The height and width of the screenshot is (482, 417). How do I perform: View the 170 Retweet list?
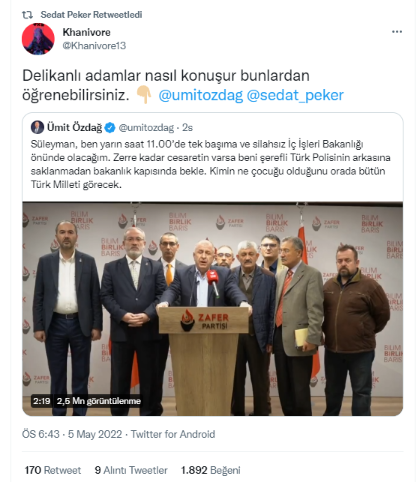(53, 470)
